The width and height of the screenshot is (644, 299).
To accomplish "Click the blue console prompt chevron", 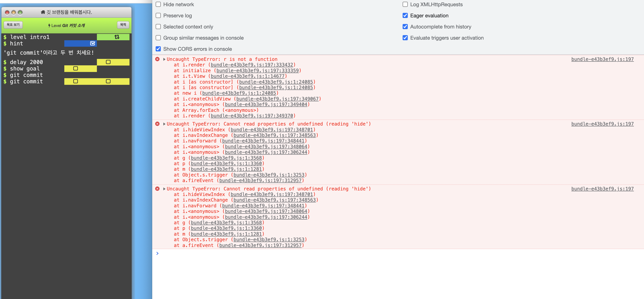I will coord(158,253).
